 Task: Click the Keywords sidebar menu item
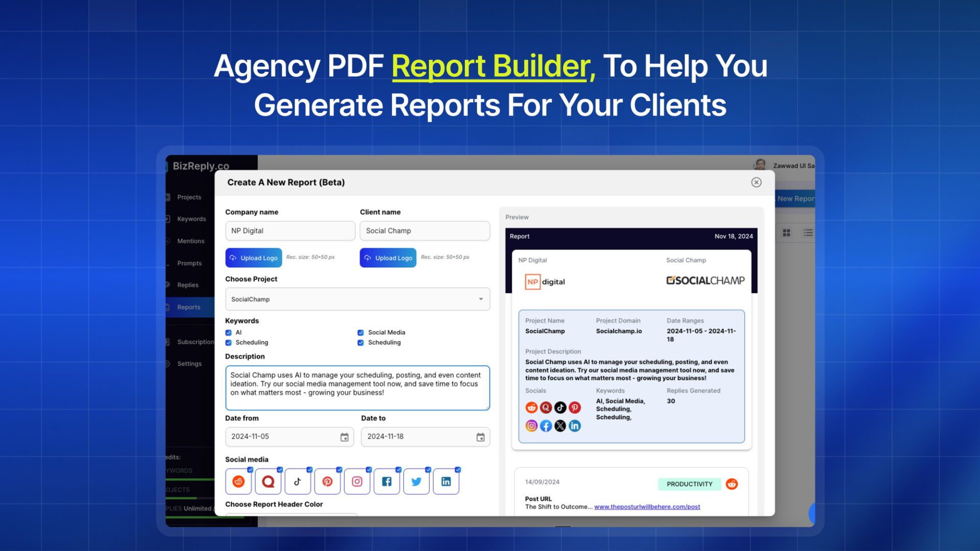point(191,219)
